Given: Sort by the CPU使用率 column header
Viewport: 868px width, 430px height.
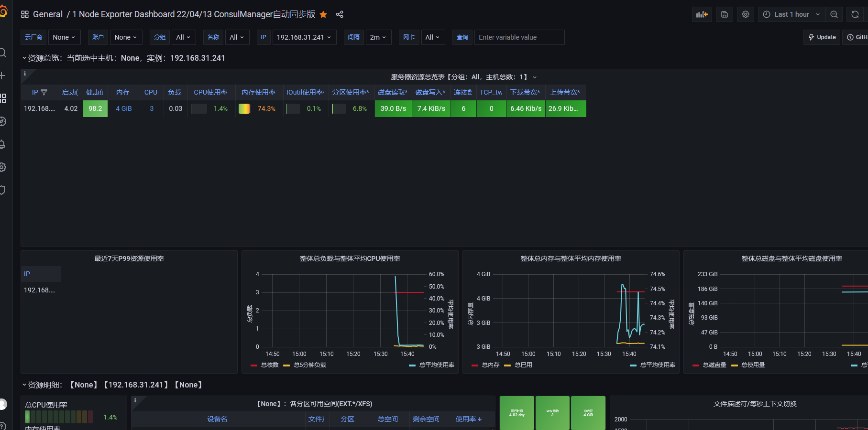Looking at the screenshot, I should click(x=210, y=92).
